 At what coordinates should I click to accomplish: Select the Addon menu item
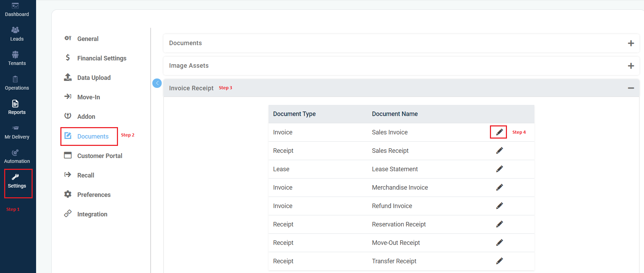pos(86,117)
